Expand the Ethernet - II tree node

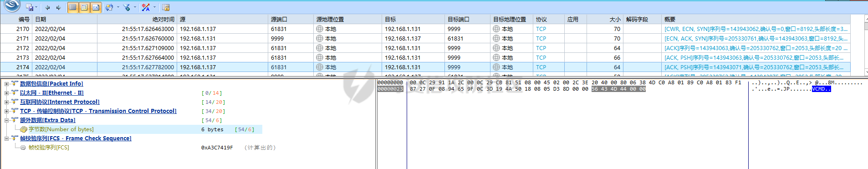click(x=6, y=93)
